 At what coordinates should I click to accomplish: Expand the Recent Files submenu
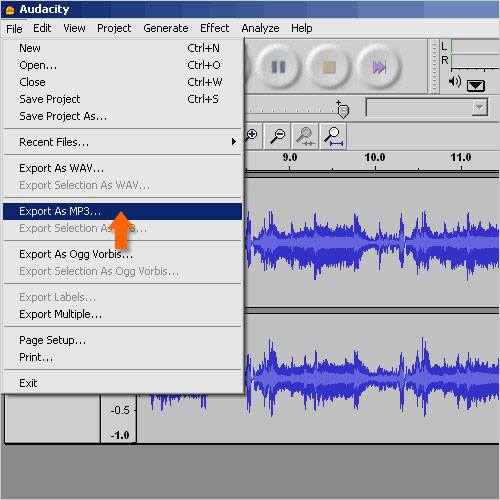pyautogui.click(x=122, y=142)
